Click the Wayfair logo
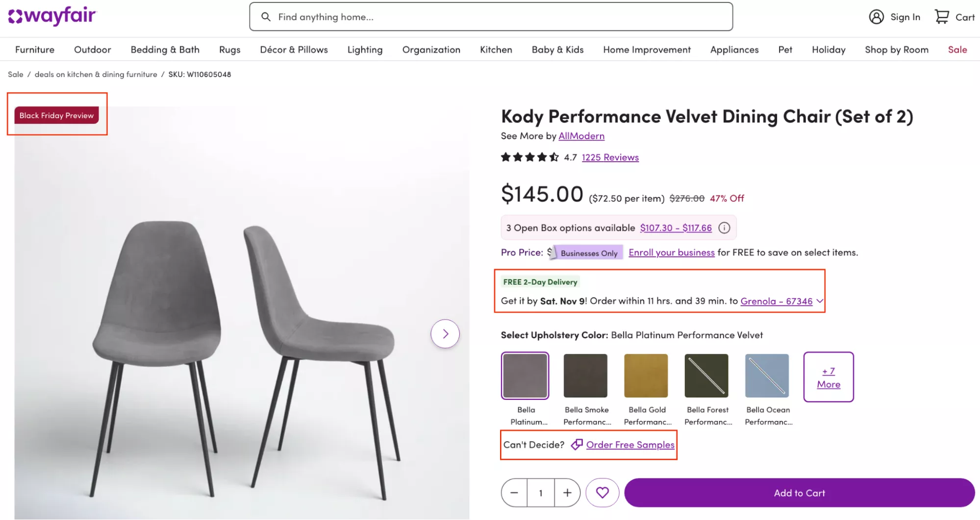Viewport: 980px width, 520px height. coord(52,16)
